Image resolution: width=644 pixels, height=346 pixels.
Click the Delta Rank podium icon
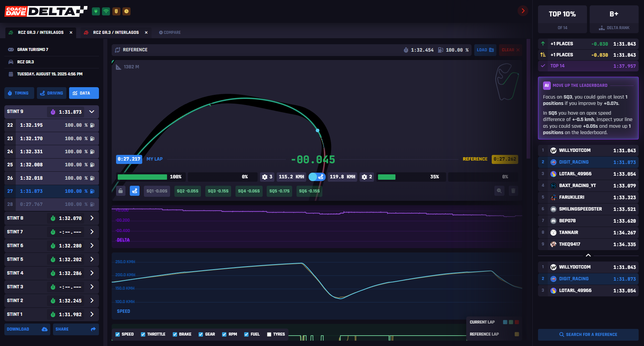click(602, 28)
